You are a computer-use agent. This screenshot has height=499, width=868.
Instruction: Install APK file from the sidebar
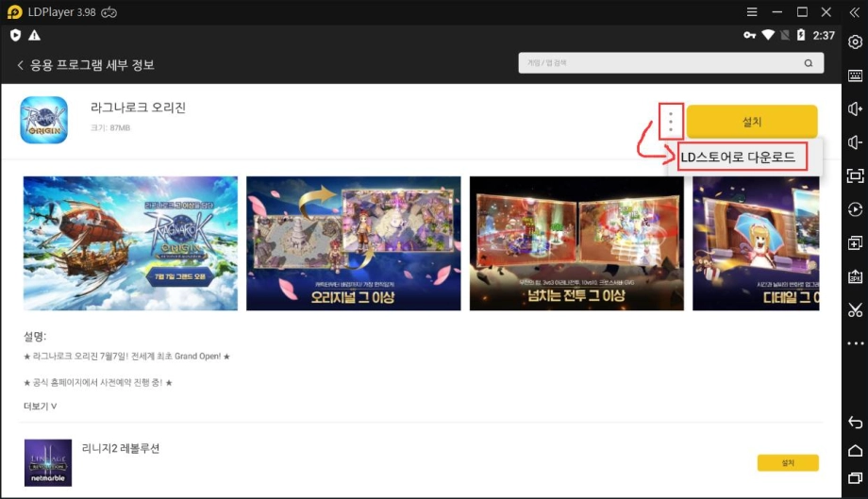856,276
